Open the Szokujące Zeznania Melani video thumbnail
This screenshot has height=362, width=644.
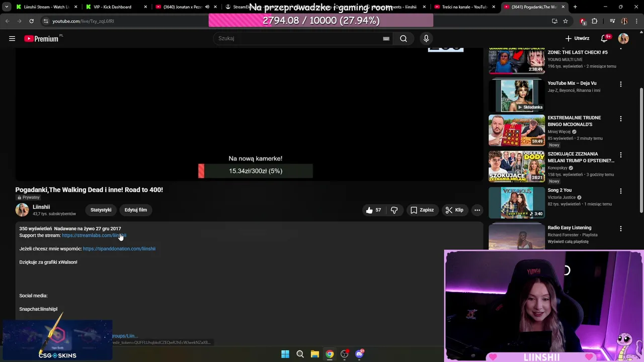517,166
